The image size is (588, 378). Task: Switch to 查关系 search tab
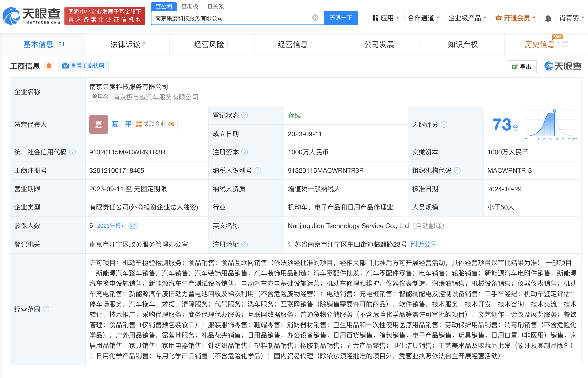pos(215,6)
